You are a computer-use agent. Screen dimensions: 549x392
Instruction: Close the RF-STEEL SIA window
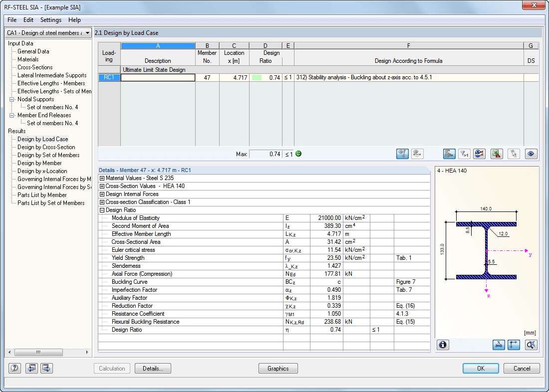(x=534, y=5)
